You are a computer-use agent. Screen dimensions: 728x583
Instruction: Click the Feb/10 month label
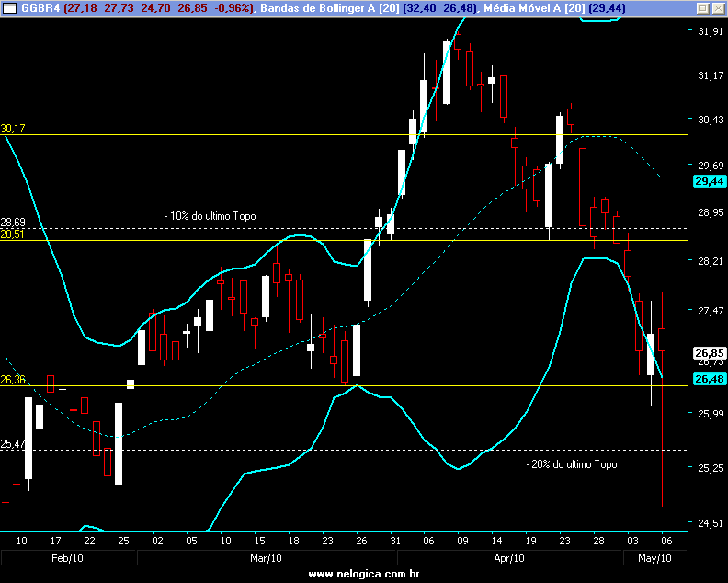pyautogui.click(x=67, y=558)
